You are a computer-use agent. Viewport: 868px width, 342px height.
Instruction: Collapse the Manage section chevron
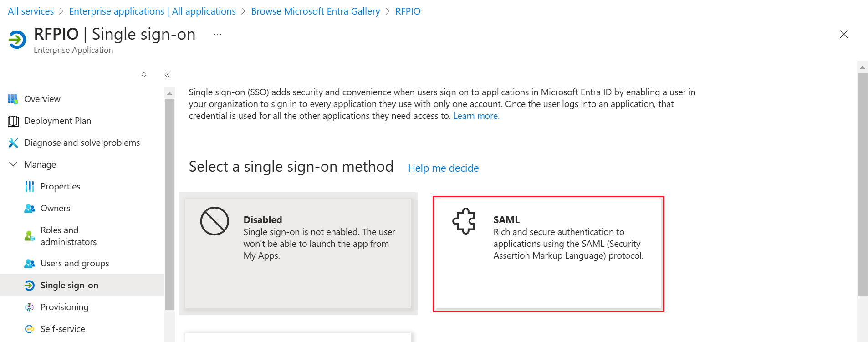click(x=13, y=164)
